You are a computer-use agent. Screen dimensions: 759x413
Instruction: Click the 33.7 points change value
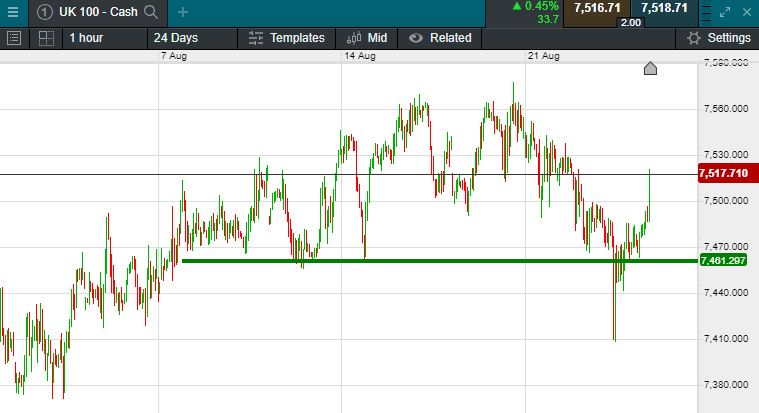pos(547,19)
